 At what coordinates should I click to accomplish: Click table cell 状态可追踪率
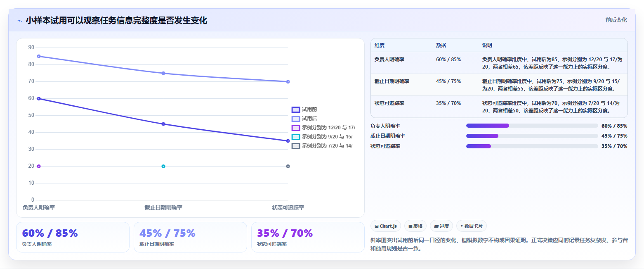click(389, 103)
